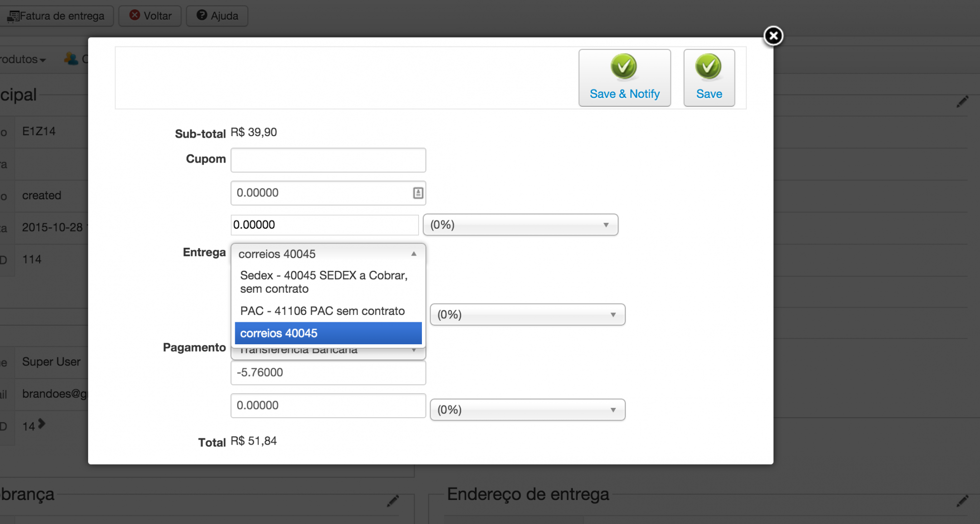Viewport: 980px width, 524px height.
Task: Click the edit pencil for billing address
Action: coord(393,500)
